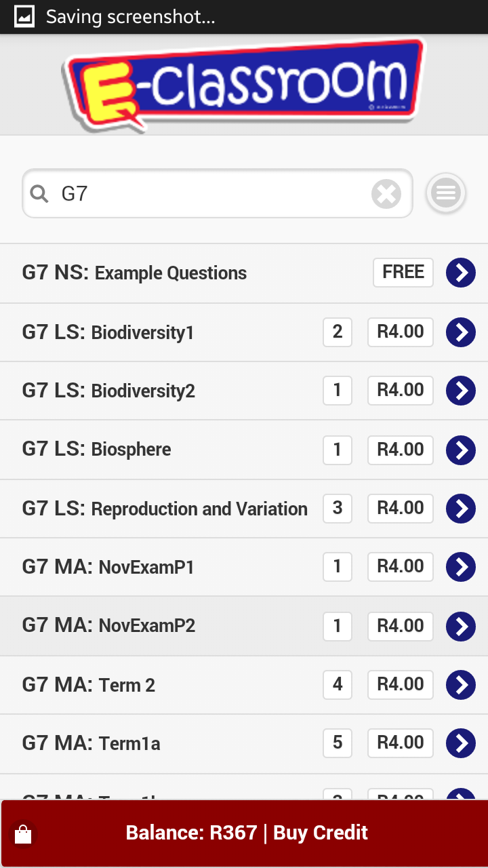488x868 pixels.
Task: Tap the E-Classroom logo
Action: tap(244, 84)
